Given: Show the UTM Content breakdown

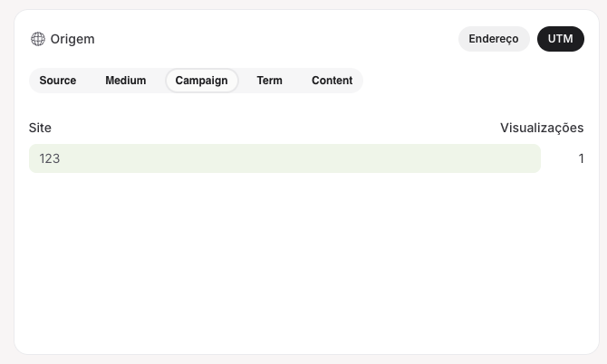Looking at the screenshot, I should point(332,81).
